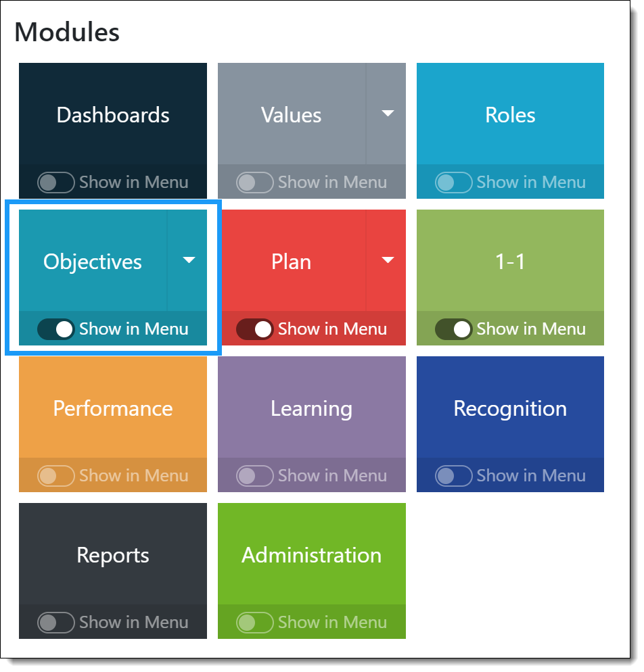Viewport: 644px width, 672px height.
Task: Click the Objectives module label
Action: coord(93,261)
